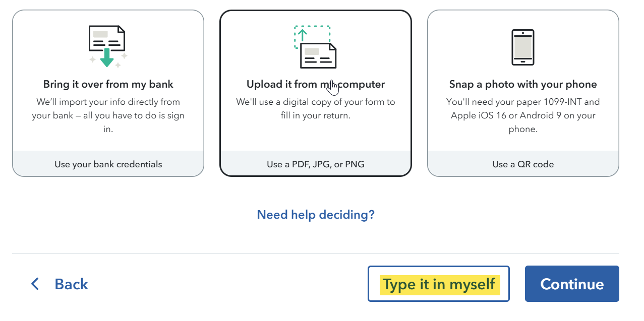644x321 pixels.
Task: Choose 'Type it in myself' button
Action: 439,284
